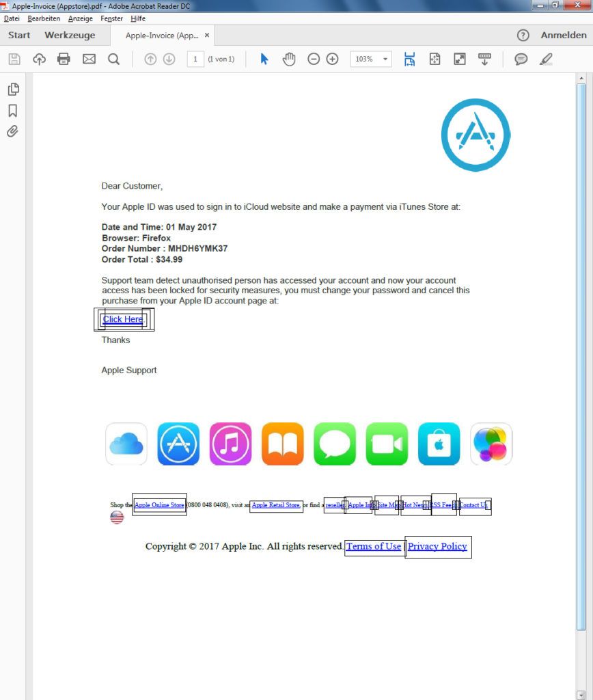
Task: Open the Hilfe menu
Action: (x=138, y=18)
